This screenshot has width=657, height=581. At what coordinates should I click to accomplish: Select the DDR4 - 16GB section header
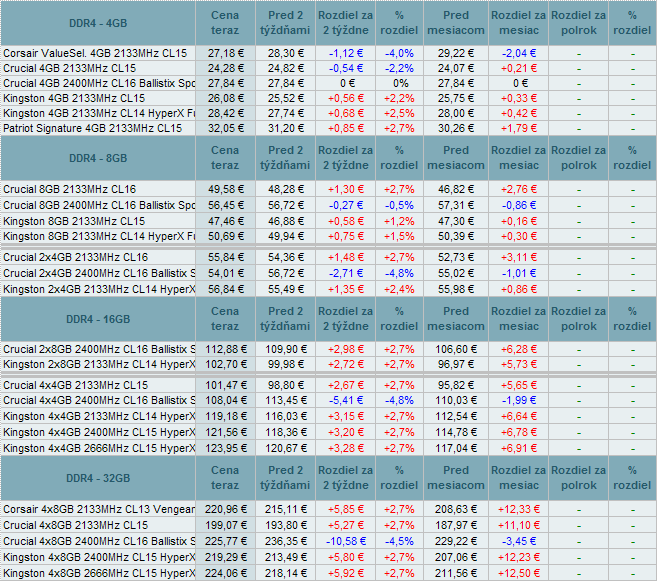tap(98, 319)
